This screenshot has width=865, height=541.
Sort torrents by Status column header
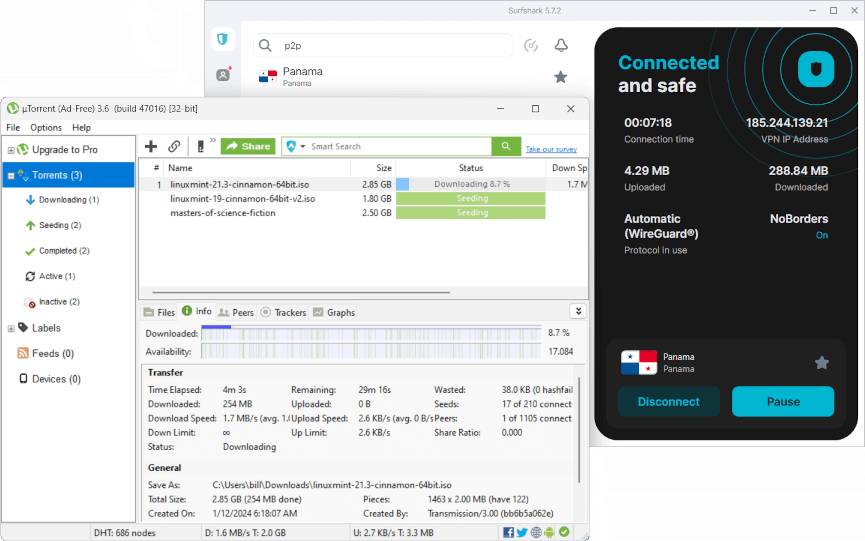471,168
